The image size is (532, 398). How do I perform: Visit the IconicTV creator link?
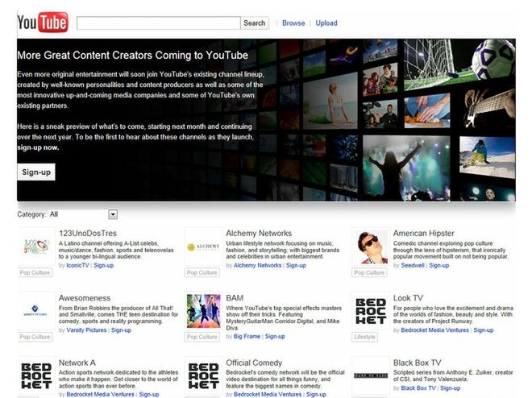(77, 265)
